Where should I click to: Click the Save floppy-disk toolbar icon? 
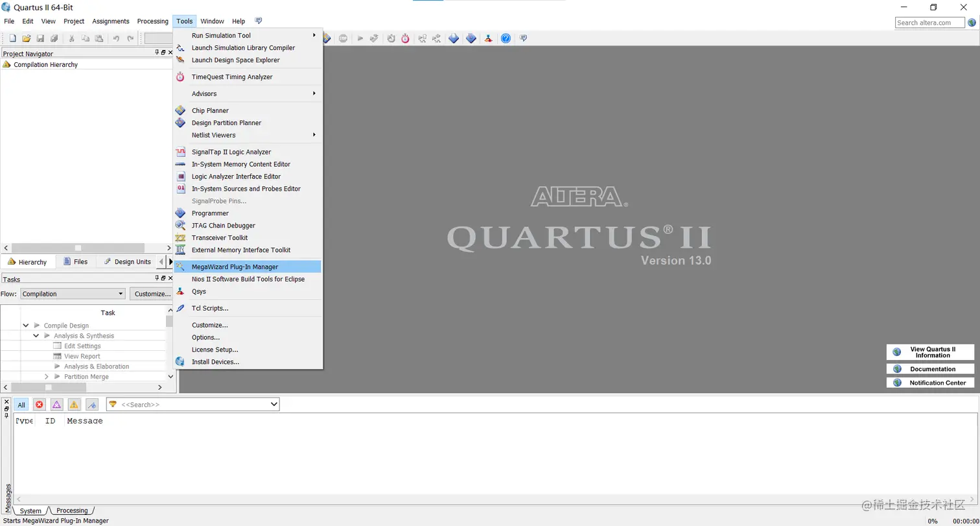coord(40,38)
